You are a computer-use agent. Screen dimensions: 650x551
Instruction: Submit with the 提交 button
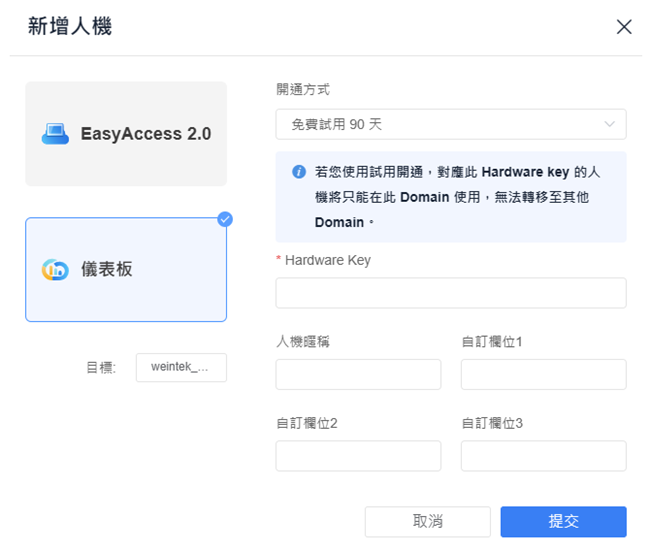tap(563, 521)
